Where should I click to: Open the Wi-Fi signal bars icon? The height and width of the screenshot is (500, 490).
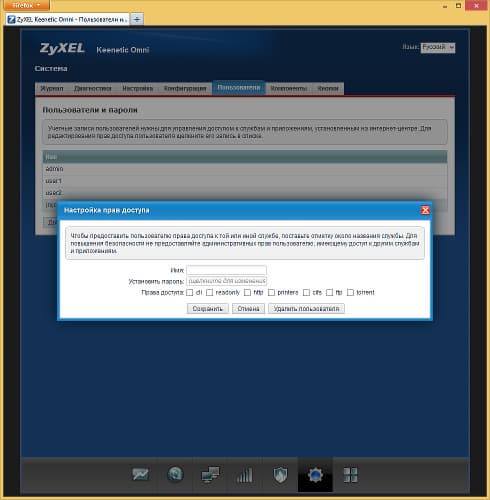coord(245,475)
